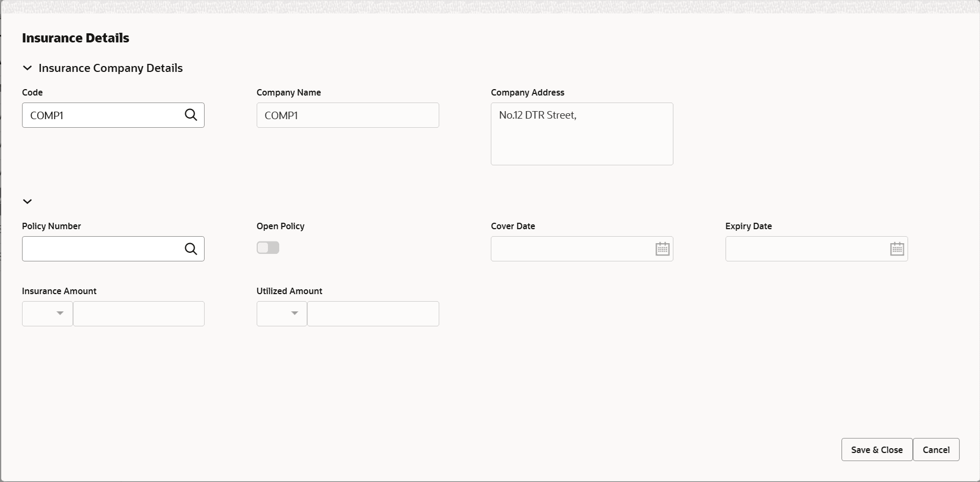Toggle the Open Policy switch
The image size is (980, 482).
[268, 247]
